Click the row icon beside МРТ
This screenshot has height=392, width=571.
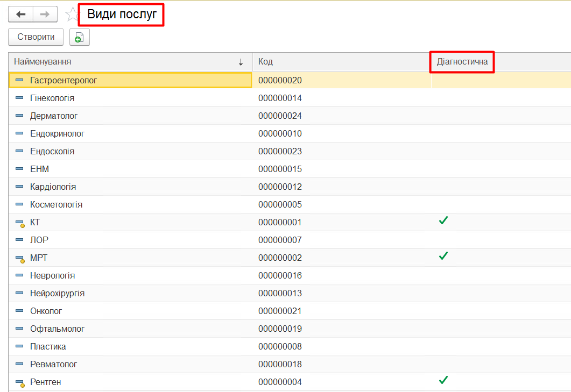click(x=20, y=258)
